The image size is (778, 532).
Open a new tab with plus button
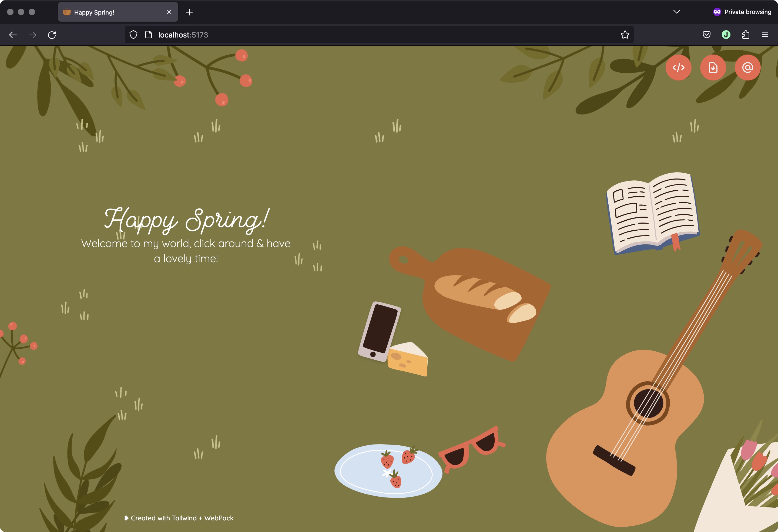[189, 12]
